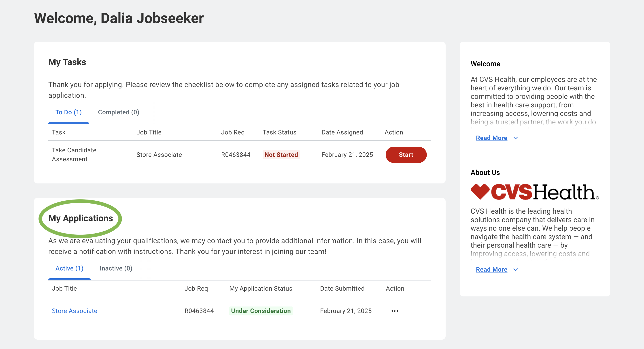This screenshot has width=644, height=349.
Task: Click Read More under About Us
Action: pyautogui.click(x=491, y=270)
